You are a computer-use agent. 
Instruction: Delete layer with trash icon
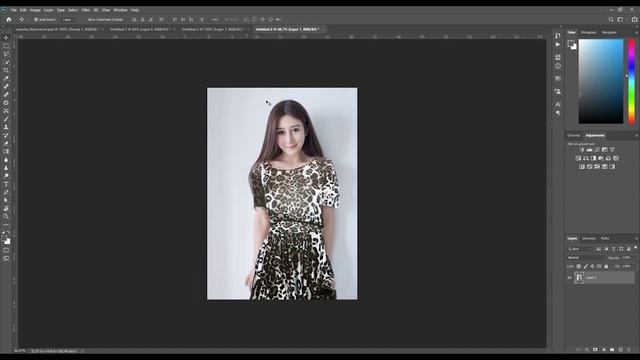click(x=629, y=350)
